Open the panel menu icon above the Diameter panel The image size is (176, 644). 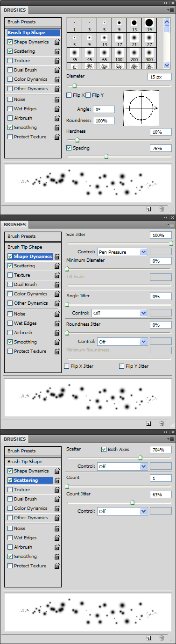coord(171,9)
